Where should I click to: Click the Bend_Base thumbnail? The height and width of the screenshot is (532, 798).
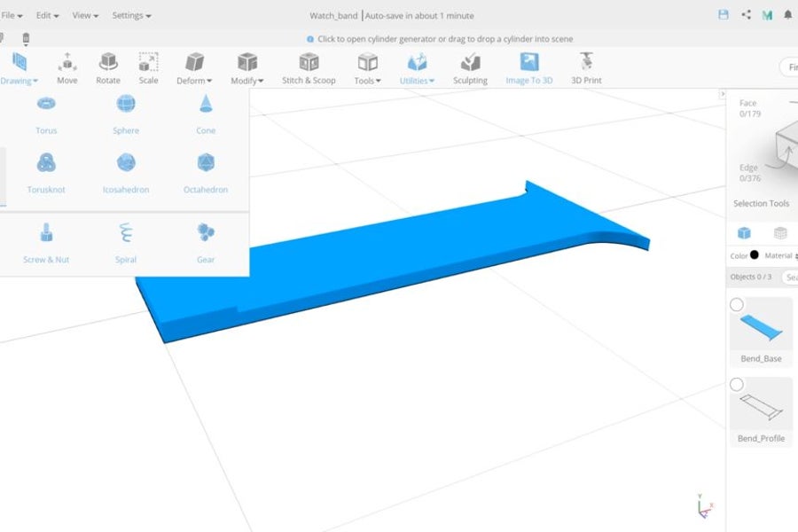click(x=762, y=325)
